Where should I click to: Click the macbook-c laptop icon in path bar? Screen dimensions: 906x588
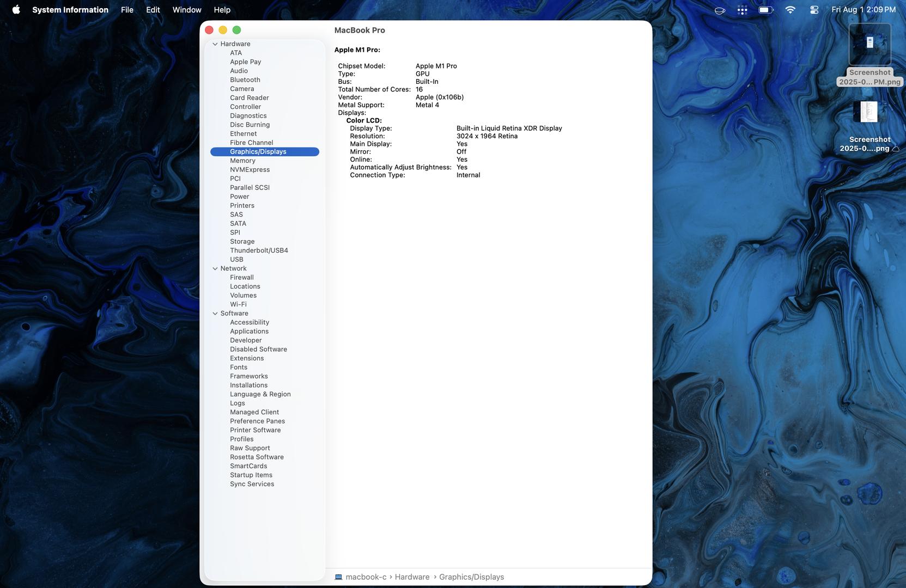point(338,577)
